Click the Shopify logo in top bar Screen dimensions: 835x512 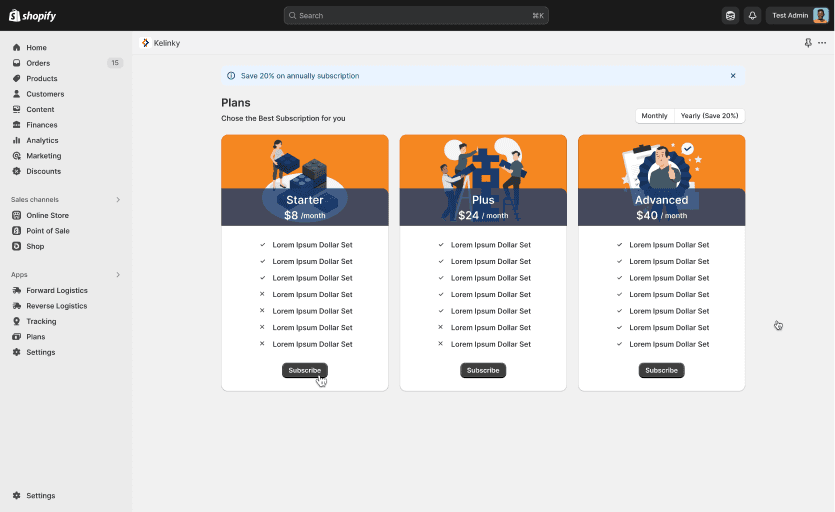pyautogui.click(x=34, y=15)
